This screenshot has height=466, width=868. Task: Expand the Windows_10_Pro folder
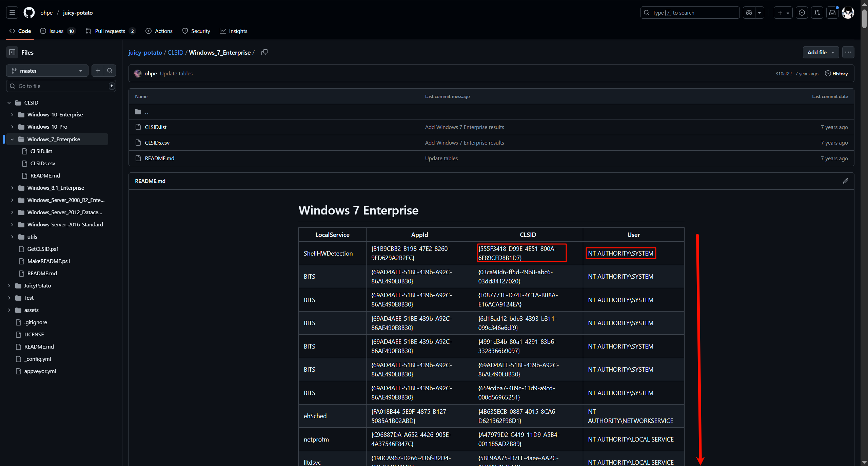point(12,127)
